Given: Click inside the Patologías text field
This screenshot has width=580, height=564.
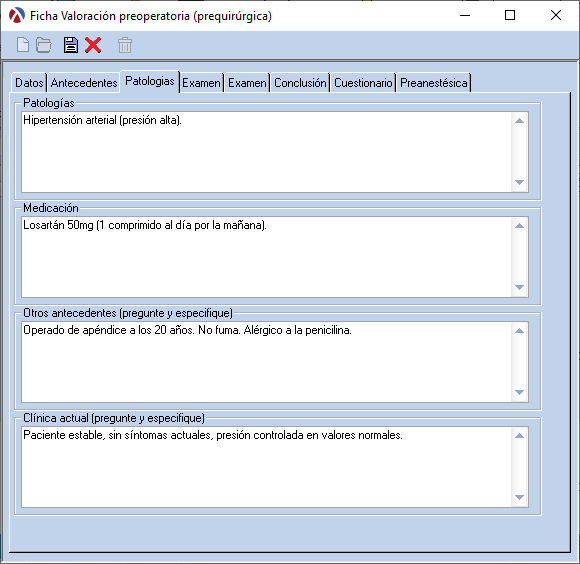Looking at the screenshot, I should click(x=266, y=152).
